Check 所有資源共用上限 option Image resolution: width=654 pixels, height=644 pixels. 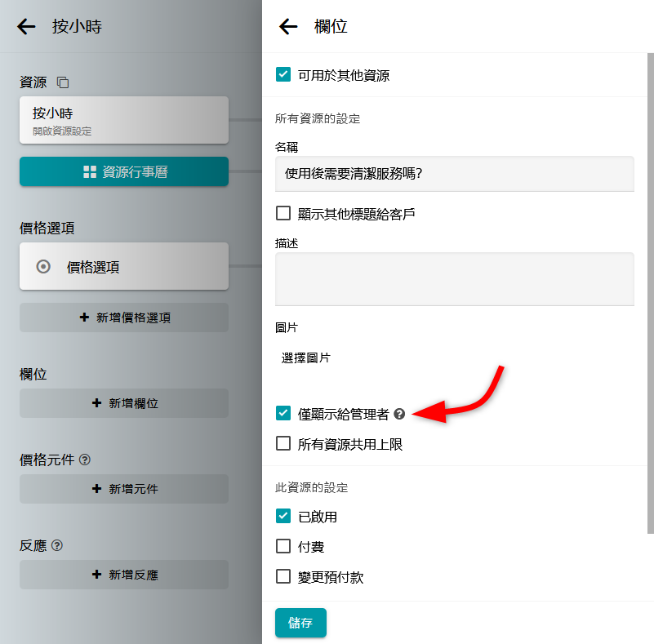(x=283, y=444)
